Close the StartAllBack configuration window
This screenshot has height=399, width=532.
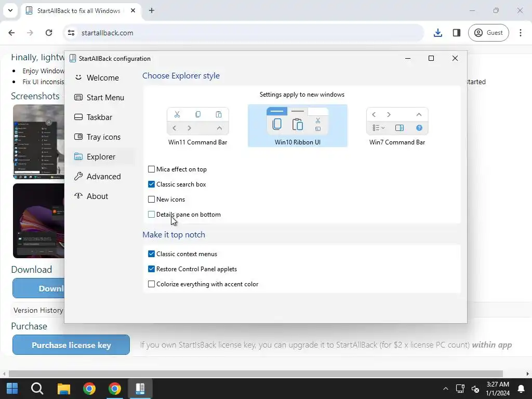tap(455, 58)
